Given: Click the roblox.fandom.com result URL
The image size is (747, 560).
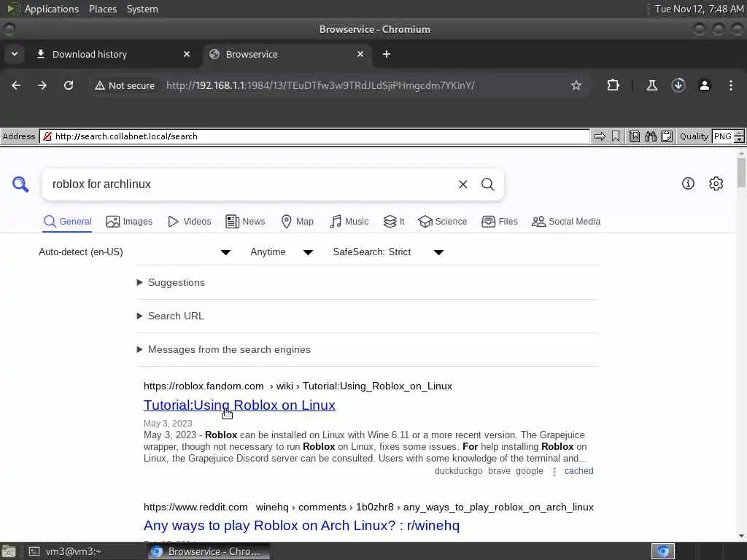Looking at the screenshot, I should (x=298, y=386).
